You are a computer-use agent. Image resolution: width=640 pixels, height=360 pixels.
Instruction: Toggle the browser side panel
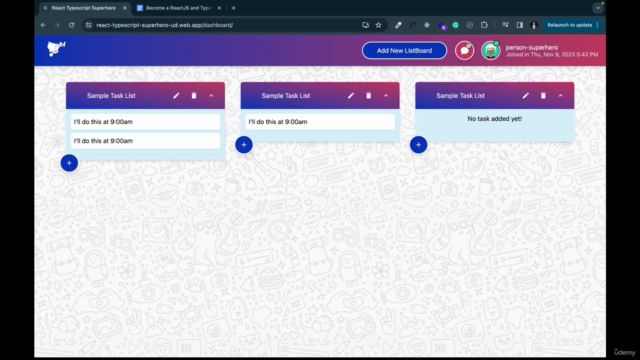(520, 25)
